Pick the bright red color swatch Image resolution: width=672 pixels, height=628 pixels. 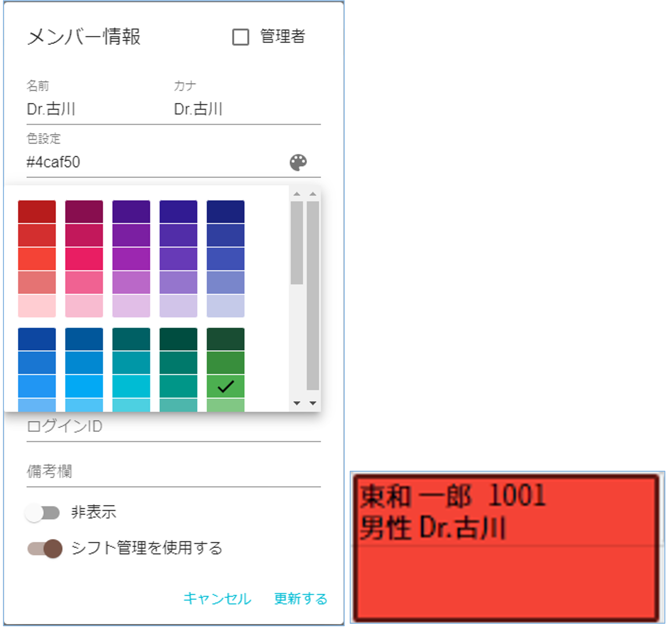tap(37, 259)
